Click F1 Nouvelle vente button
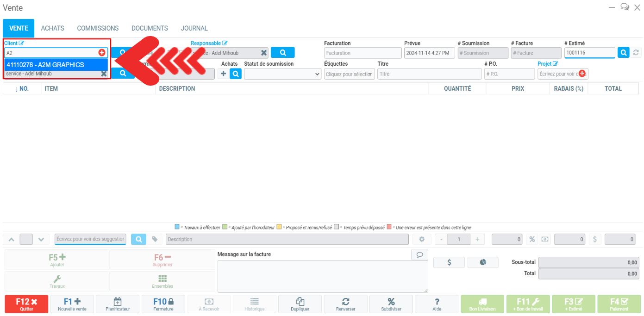The width and height of the screenshot is (644, 316). [72, 304]
